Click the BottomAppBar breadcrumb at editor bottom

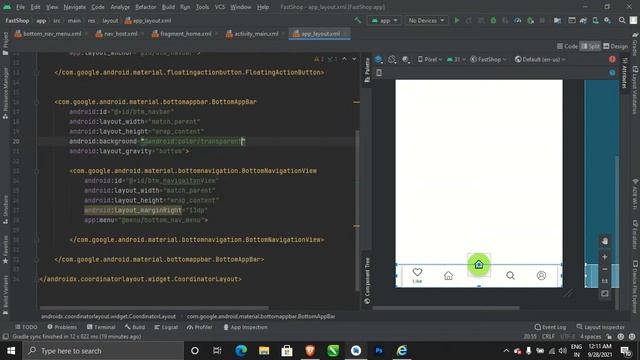261,316
